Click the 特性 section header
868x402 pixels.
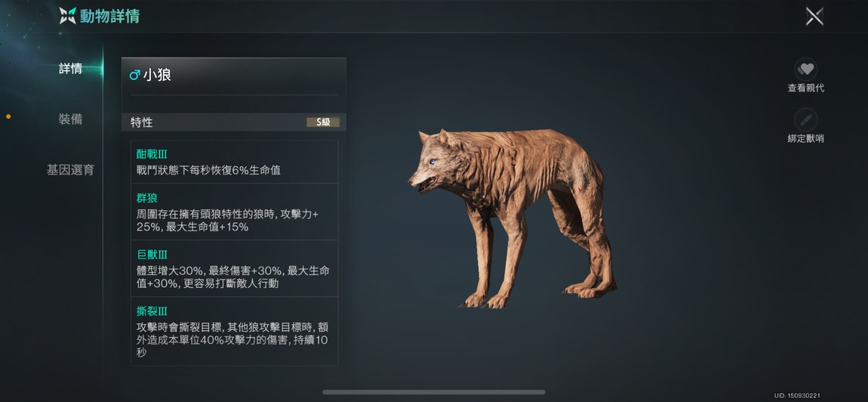coord(234,122)
